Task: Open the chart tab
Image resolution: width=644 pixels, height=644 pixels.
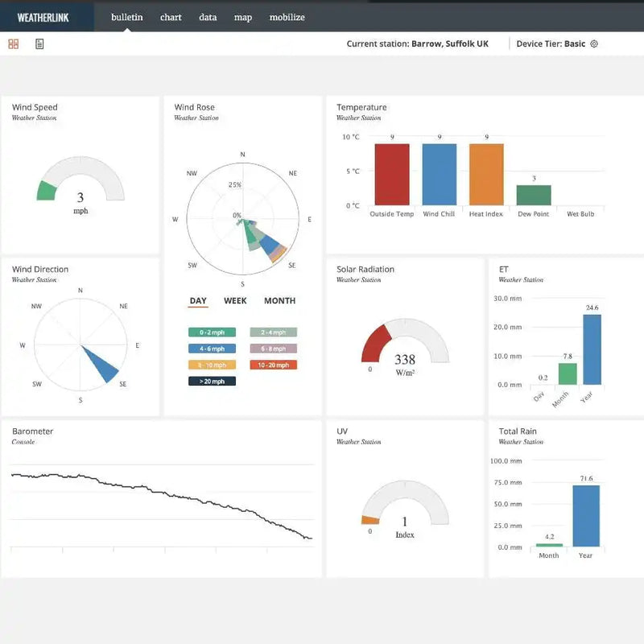Action: [x=171, y=17]
